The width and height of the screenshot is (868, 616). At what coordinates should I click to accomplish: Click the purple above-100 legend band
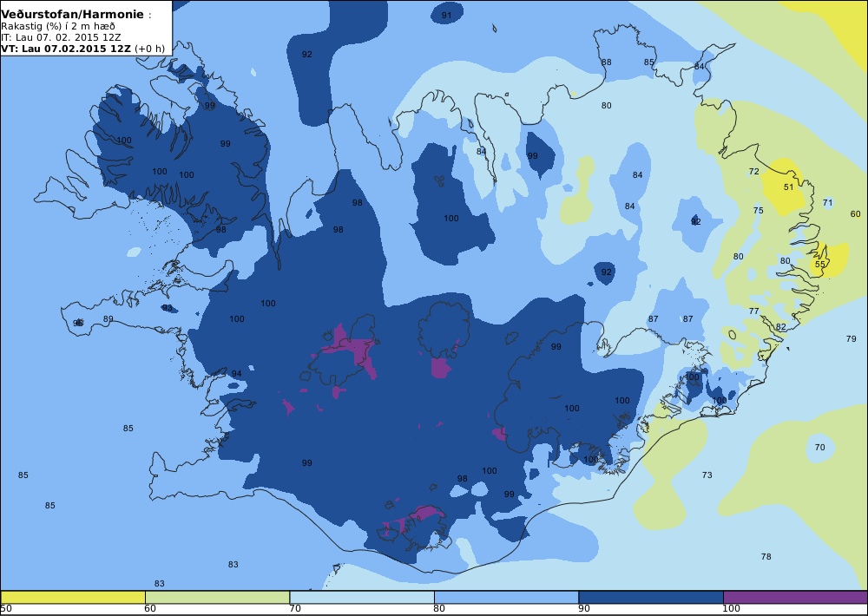tap(795, 597)
